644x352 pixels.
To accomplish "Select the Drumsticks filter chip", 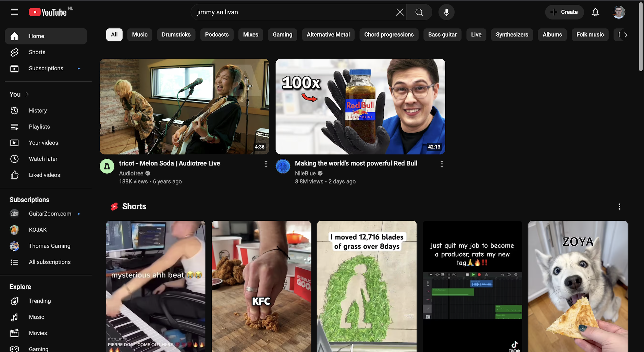I will (176, 35).
